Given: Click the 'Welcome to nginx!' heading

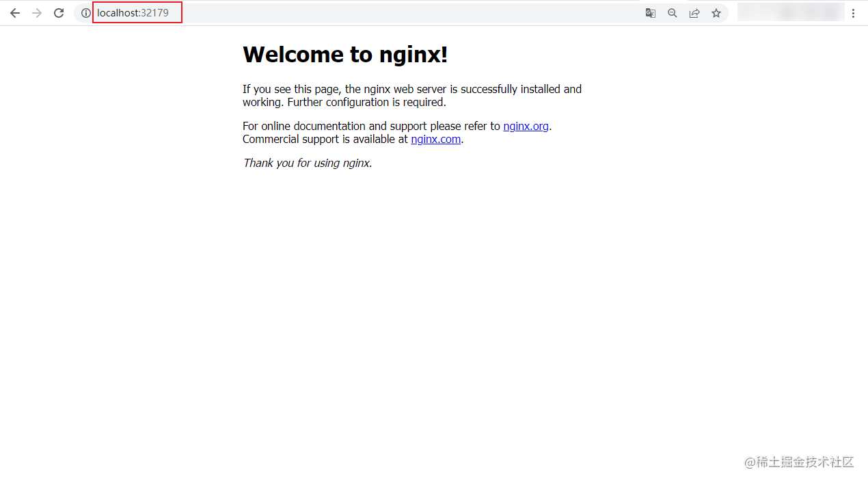Looking at the screenshot, I should 345,54.
